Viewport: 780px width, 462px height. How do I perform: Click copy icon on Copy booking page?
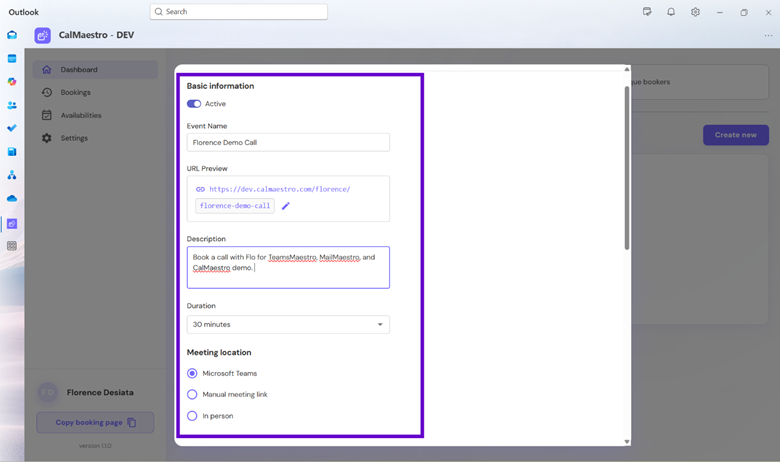pyautogui.click(x=132, y=422)
